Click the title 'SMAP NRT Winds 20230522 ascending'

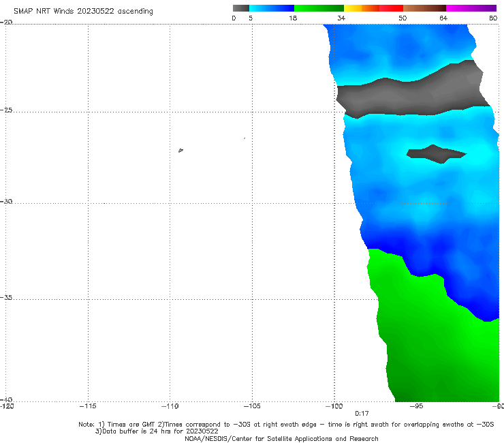[x=83, y=11]
